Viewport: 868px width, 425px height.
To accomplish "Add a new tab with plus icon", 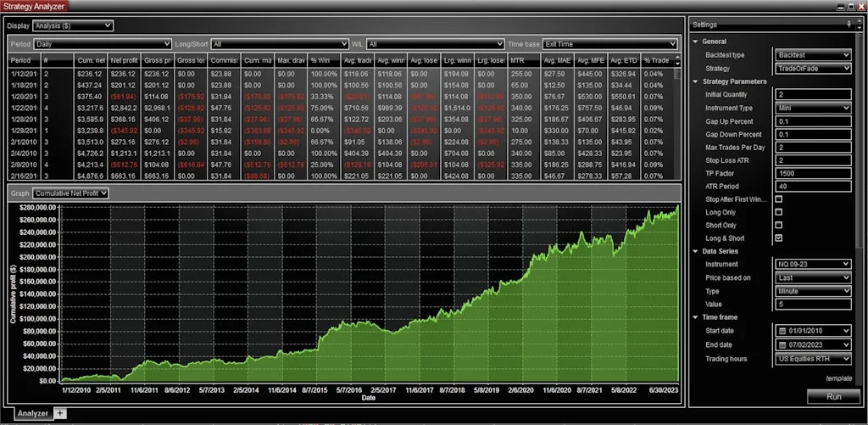I will [60, 413].
